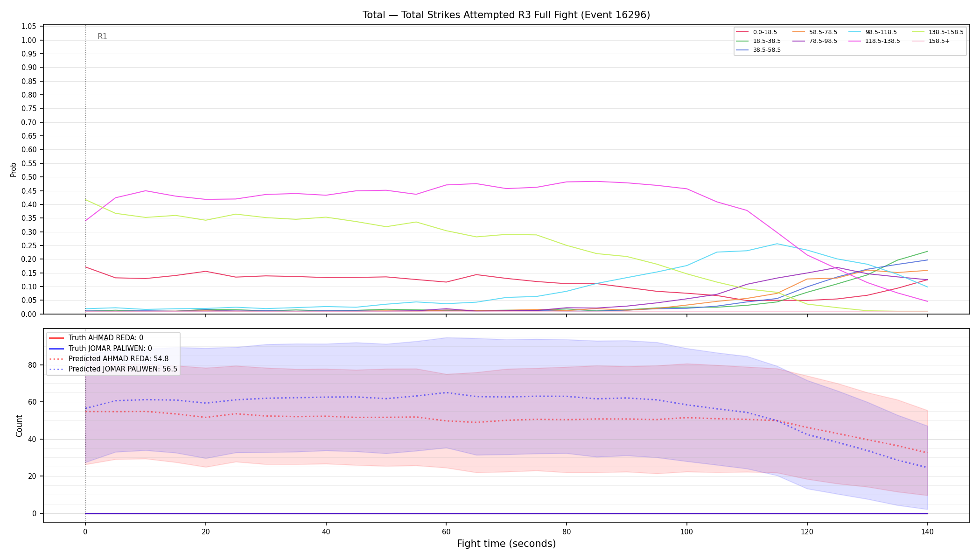Click the R1 round marker label
980x560 pixels.
coord(102,36)
